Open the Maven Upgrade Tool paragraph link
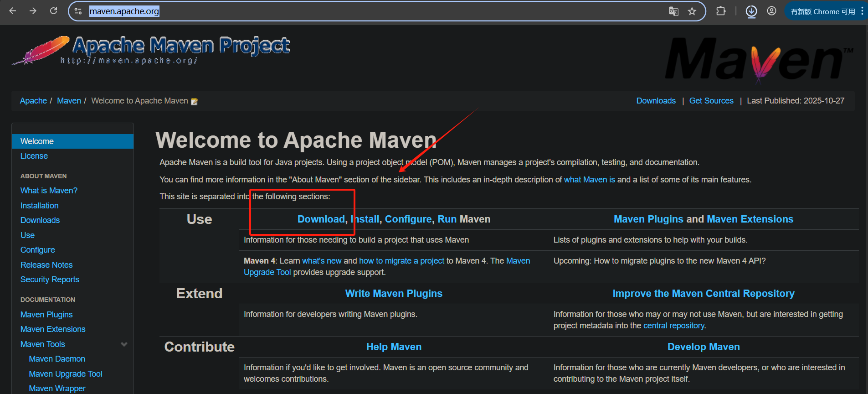The height and width of the screenshot is (394, 868). point(267,272)
